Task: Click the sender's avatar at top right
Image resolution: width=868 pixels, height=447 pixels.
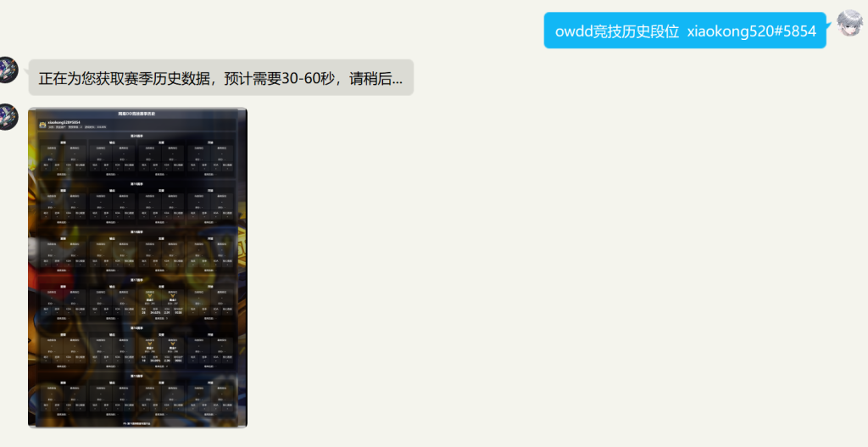Action: coord(849,24)
